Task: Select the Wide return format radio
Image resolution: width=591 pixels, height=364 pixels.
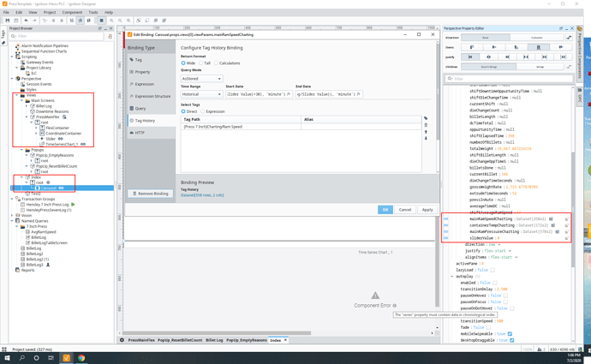Action: tap(183, 63)
